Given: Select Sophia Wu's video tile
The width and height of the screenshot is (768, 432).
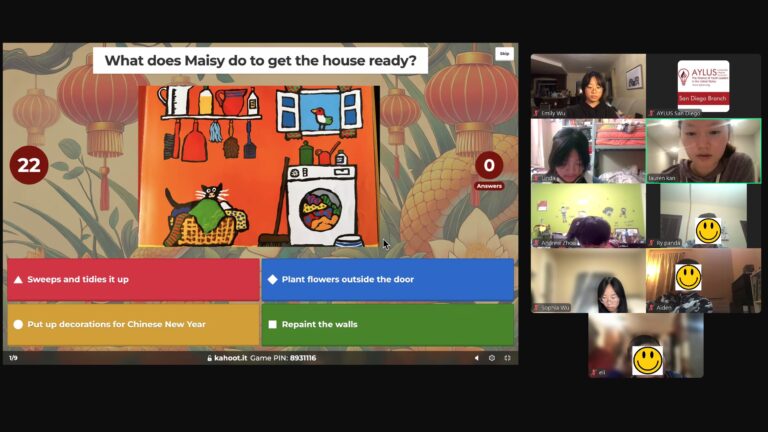Looking at the screenshot, I should coord(588,281).
